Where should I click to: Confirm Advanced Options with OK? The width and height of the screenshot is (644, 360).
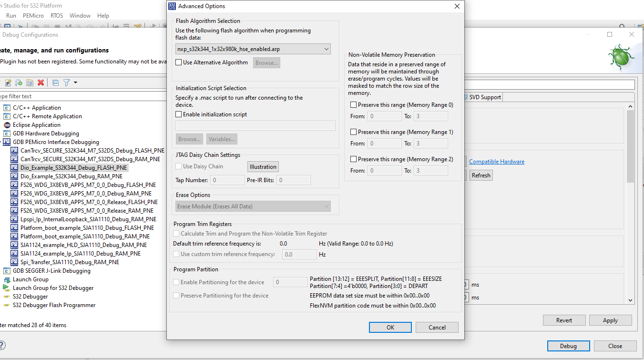(390, 327)
